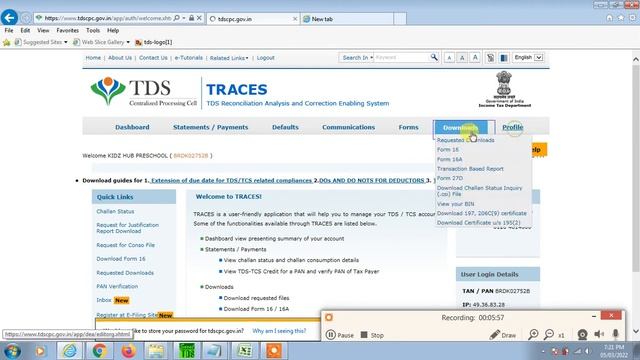The height and width of the screenshot is (360, 640).
Task: Expand the Search In dropdown
Action: [358, 58]
